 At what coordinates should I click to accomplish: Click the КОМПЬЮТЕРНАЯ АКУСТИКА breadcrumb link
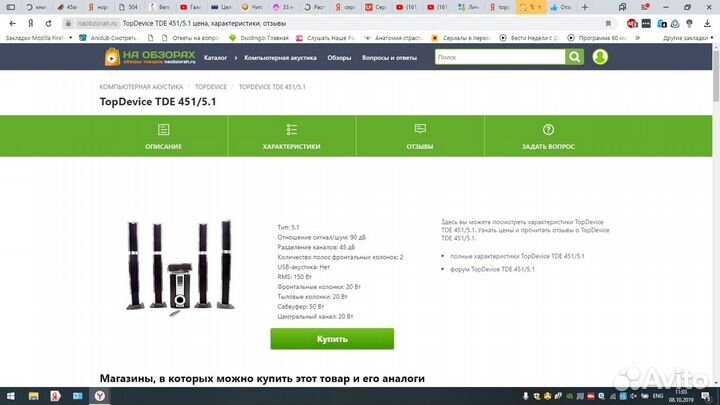coord(141,87)
